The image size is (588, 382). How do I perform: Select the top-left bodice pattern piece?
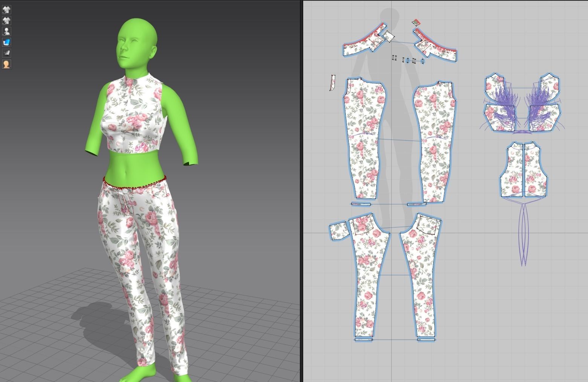pyautogui.click(x=495, y=86)
